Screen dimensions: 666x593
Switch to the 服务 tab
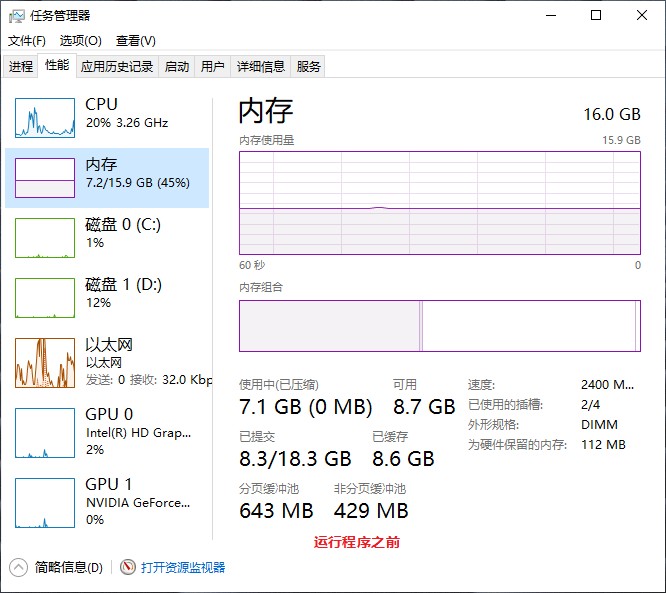coord(309,67)
